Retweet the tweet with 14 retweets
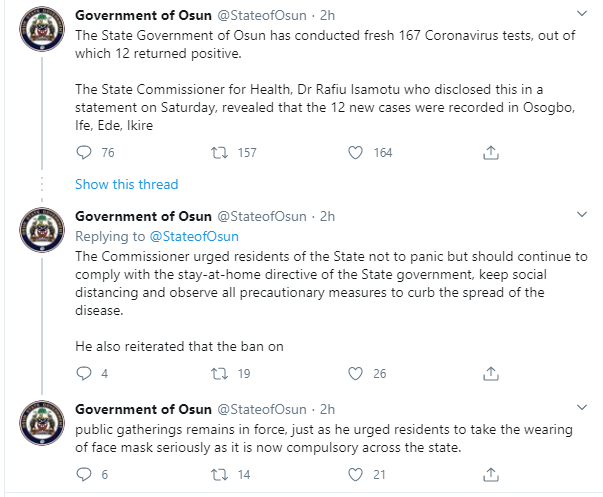Screen dimensions: 603x497 [x=219, y=474]
